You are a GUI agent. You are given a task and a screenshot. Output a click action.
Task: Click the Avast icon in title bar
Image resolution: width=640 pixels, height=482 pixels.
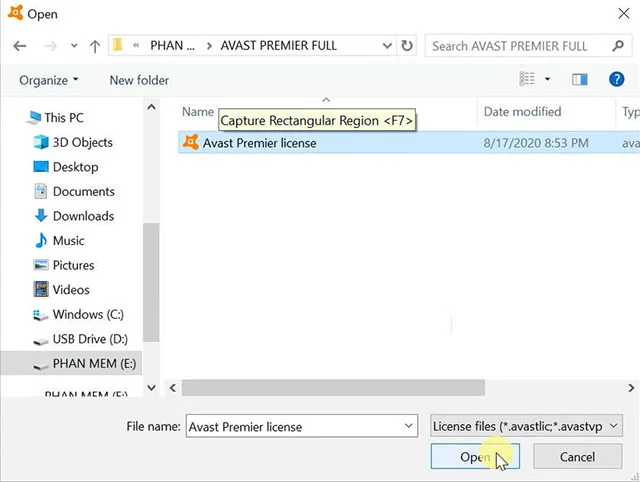[15, 12]
